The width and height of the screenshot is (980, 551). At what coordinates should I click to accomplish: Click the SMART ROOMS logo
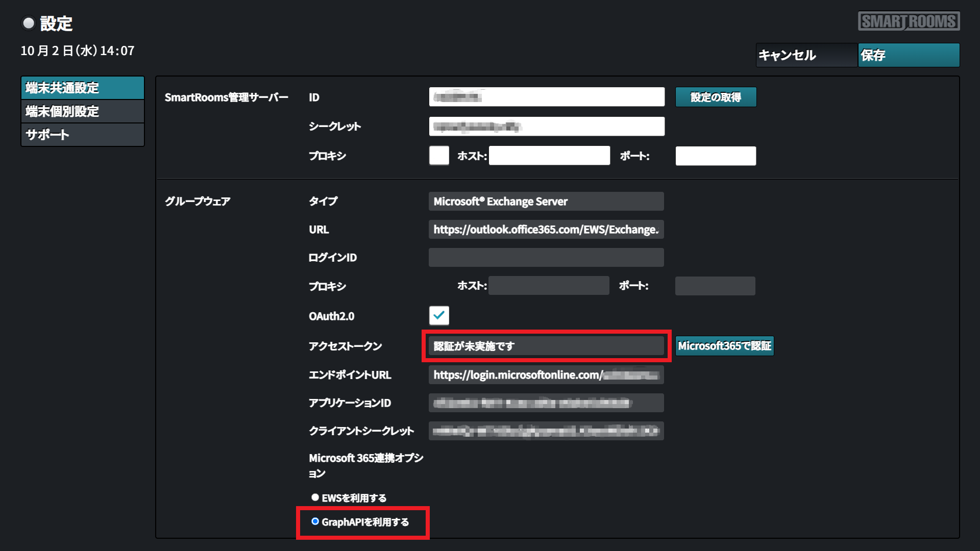pos(909,21)
